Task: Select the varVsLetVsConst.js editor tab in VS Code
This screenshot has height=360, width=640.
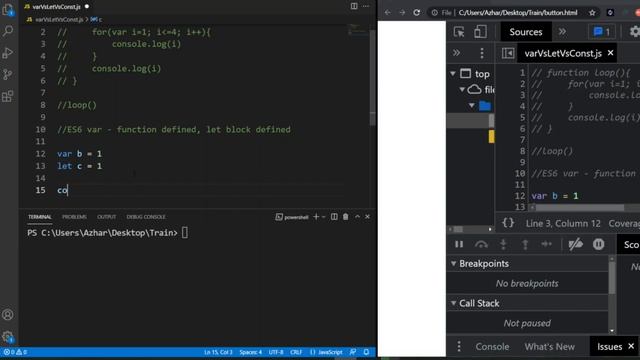Action: pyautogui.click(x=56, y=7)
